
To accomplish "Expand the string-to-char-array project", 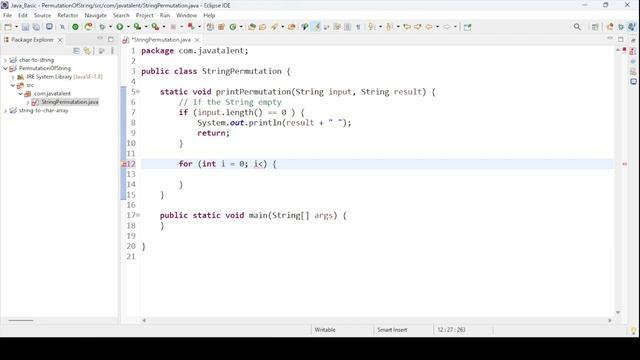I will (5, 111).
